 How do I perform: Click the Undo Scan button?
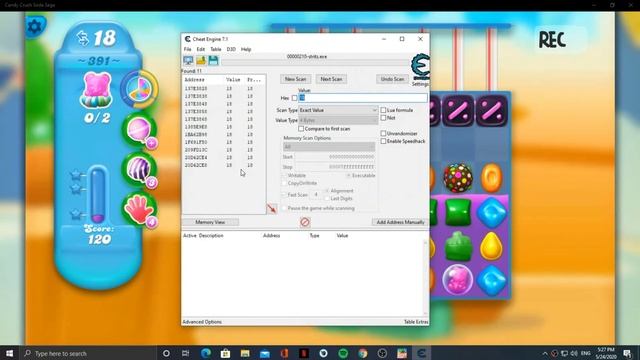click(x=392, y=79)
